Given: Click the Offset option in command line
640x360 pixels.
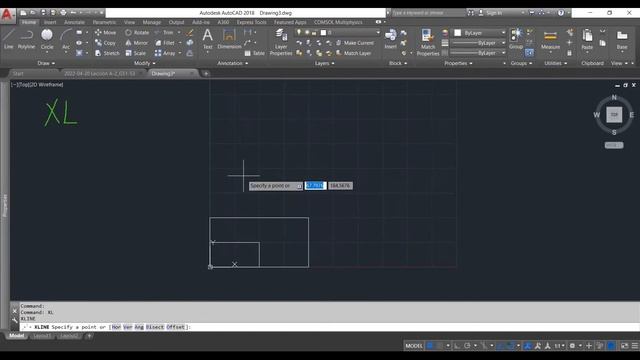Looking at the screenshot, I should pos(176,327).
